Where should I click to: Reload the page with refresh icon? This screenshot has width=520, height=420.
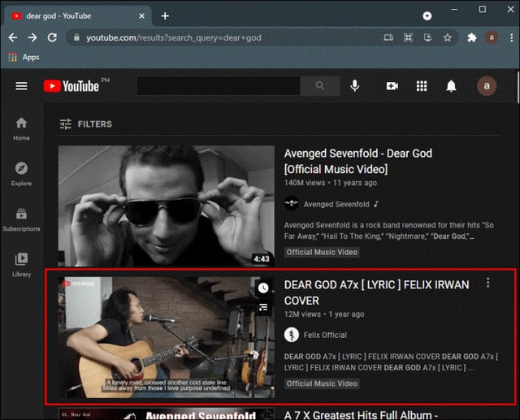click(x=52, y=37)
